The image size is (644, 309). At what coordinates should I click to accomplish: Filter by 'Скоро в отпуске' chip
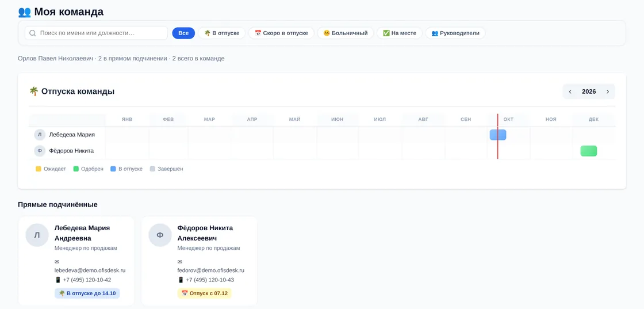click(281, 33)
